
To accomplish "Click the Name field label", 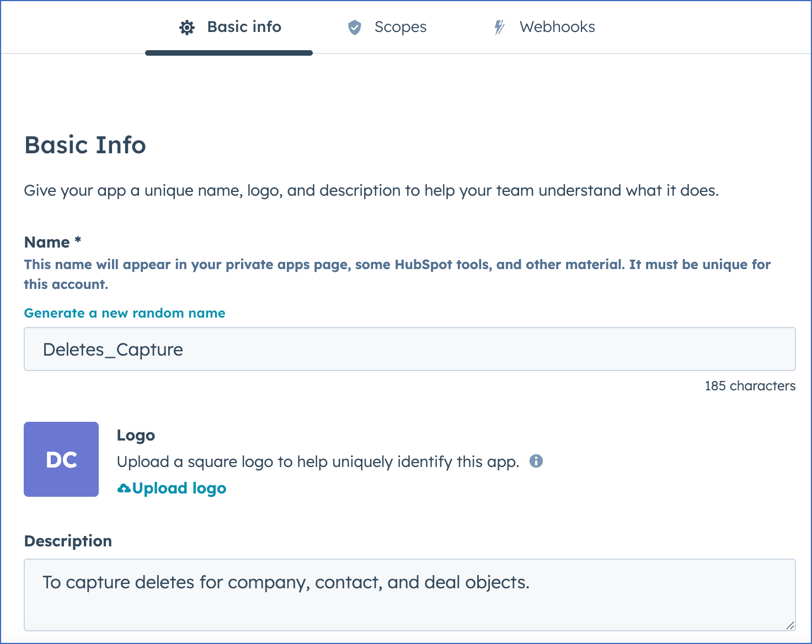I will coord(47,242).
